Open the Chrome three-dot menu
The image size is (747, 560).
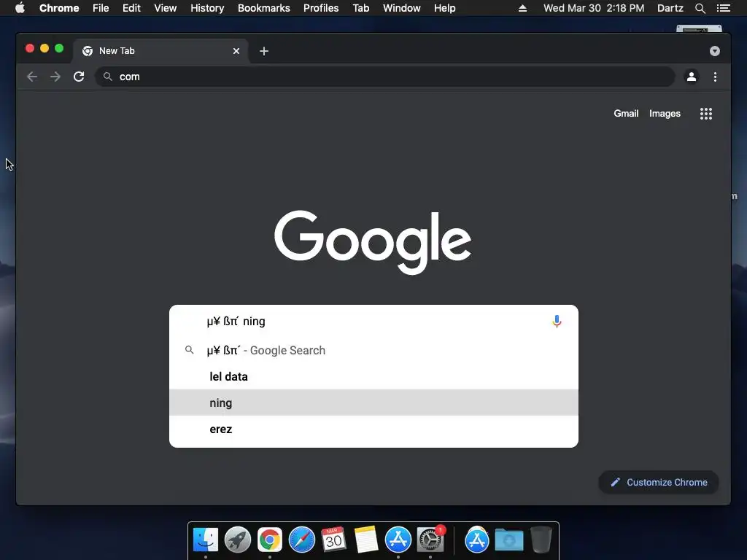point(715,77)
